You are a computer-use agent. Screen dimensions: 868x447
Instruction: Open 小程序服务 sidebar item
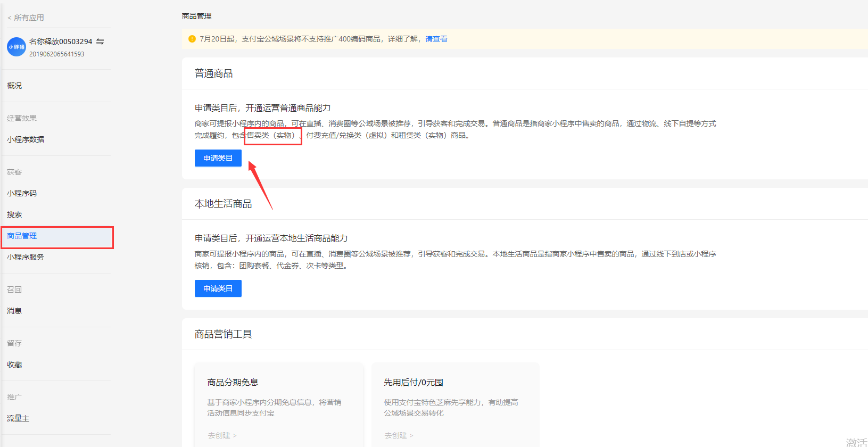pos(26,257)
